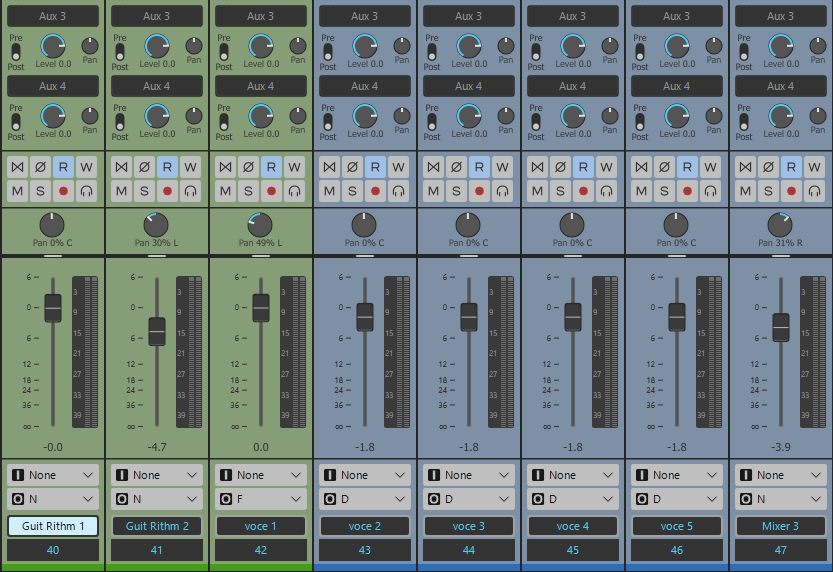This screenshot has width=833, height=572.
Task: Toggle Aux 3 Pre/Post switch on voce 2
Action: point(328,51)
